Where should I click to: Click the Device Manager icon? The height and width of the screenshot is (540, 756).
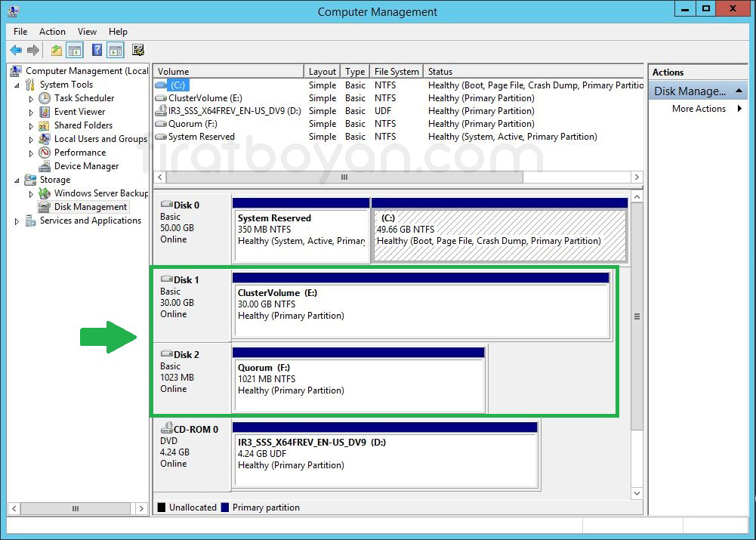[45, 166]
